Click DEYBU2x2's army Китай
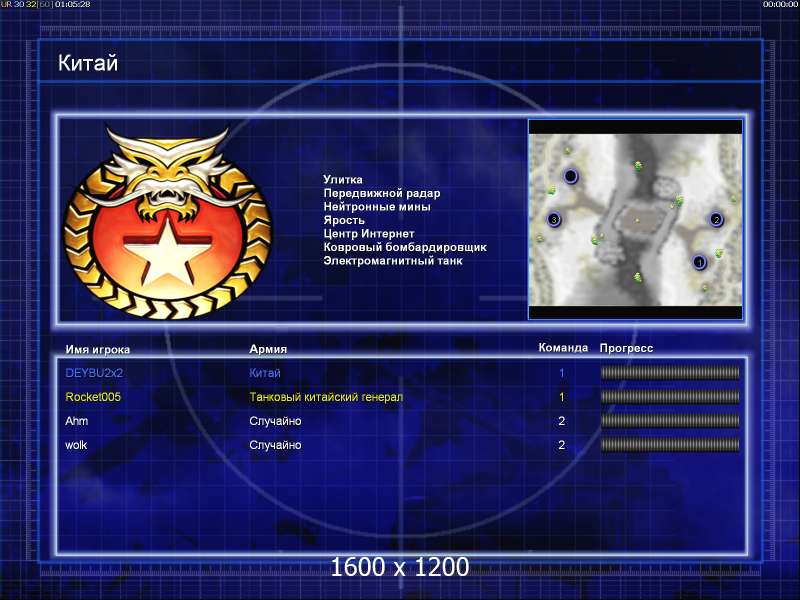800x600 pixels. (265, 373)
